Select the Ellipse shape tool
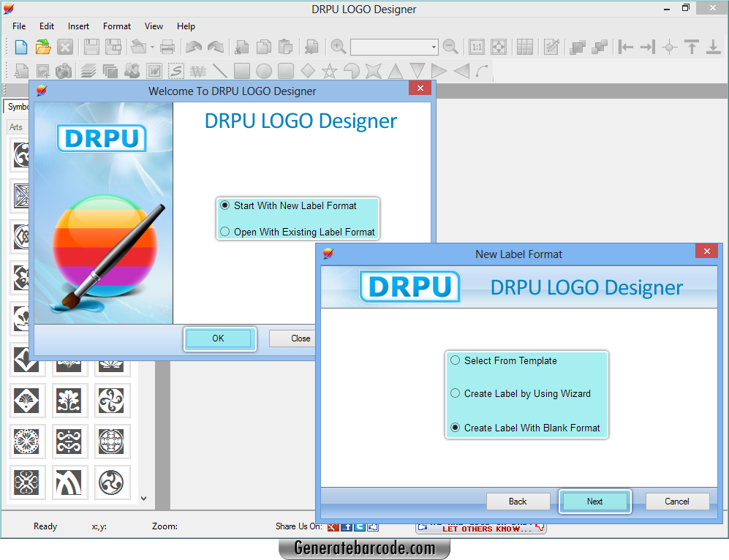The width and height of the screenshot is (729, 560). click(x=264, y=71)
